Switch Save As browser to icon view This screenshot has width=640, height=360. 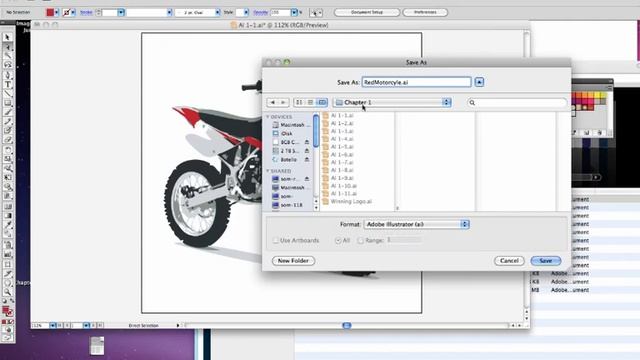[299, 102]
